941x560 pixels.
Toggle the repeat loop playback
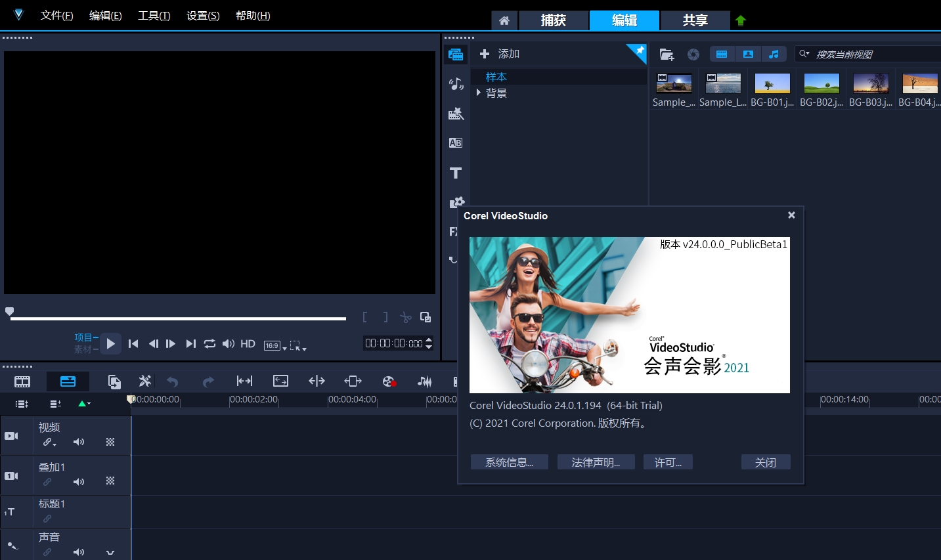[x=209, y=343]
